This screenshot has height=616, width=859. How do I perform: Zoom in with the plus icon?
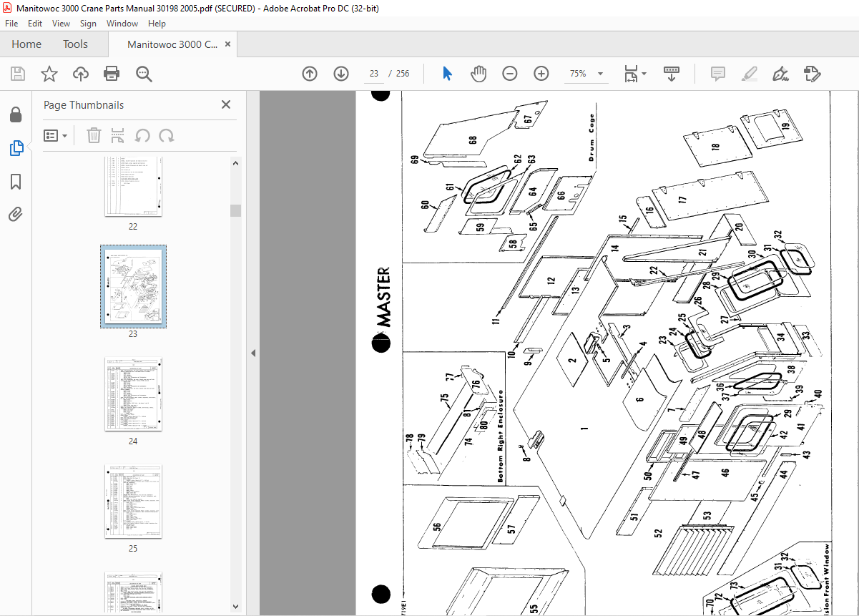(541, 74)
